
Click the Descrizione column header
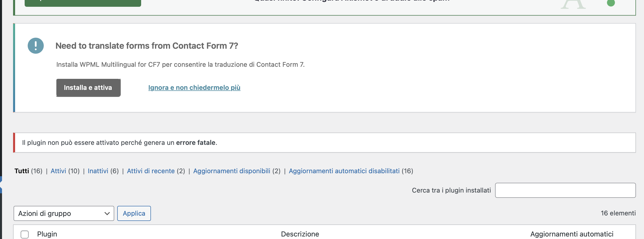pyautogui.click(x=300, y=234)
